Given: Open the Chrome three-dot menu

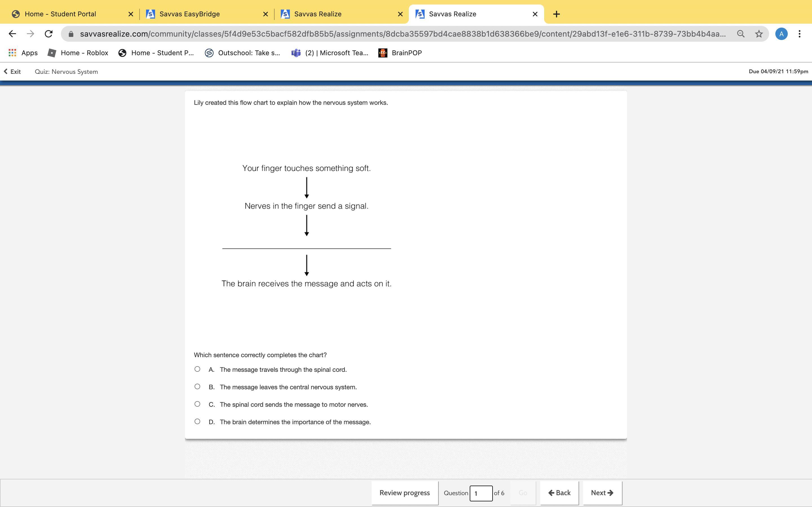Looking at the screenshot, I should [x=800, y=34].
